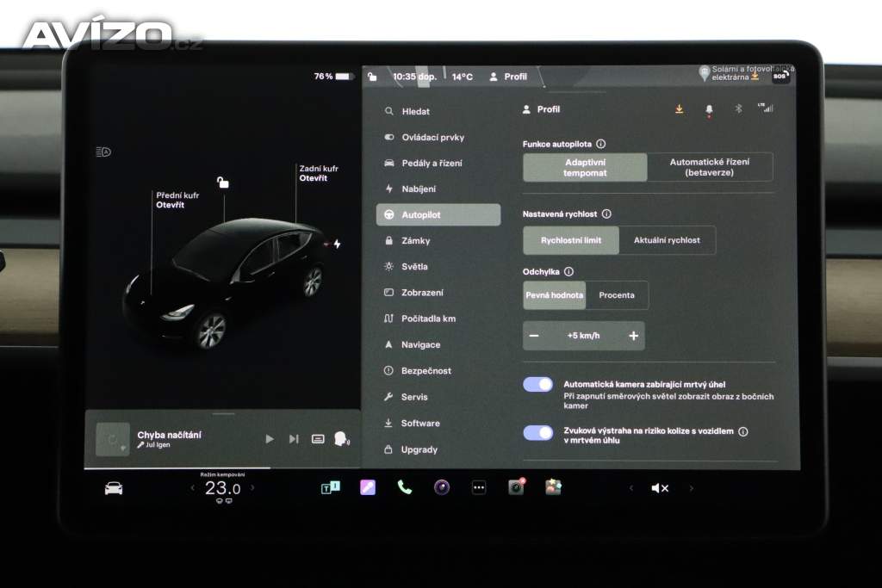Skip to the next track

pyautogui.click(x=294, y=438)
